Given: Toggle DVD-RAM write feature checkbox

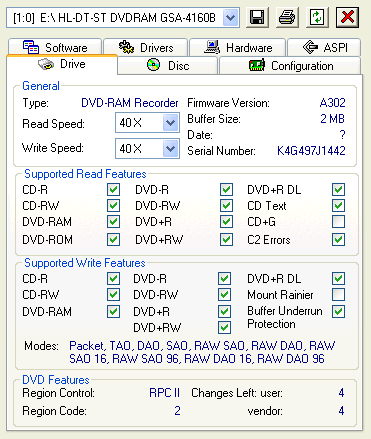Looking at the screenshot, I should click(x=113, y=311).
